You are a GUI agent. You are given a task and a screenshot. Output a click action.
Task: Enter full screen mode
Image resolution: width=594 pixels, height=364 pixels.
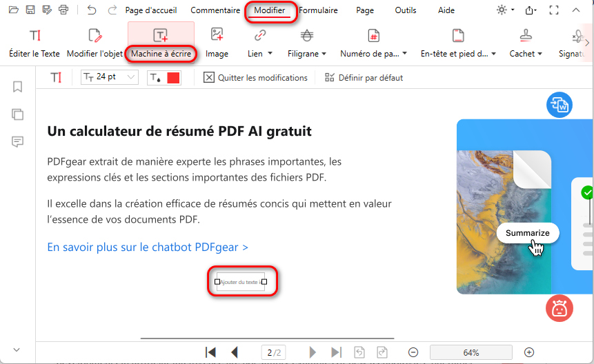tap(554, 10)
